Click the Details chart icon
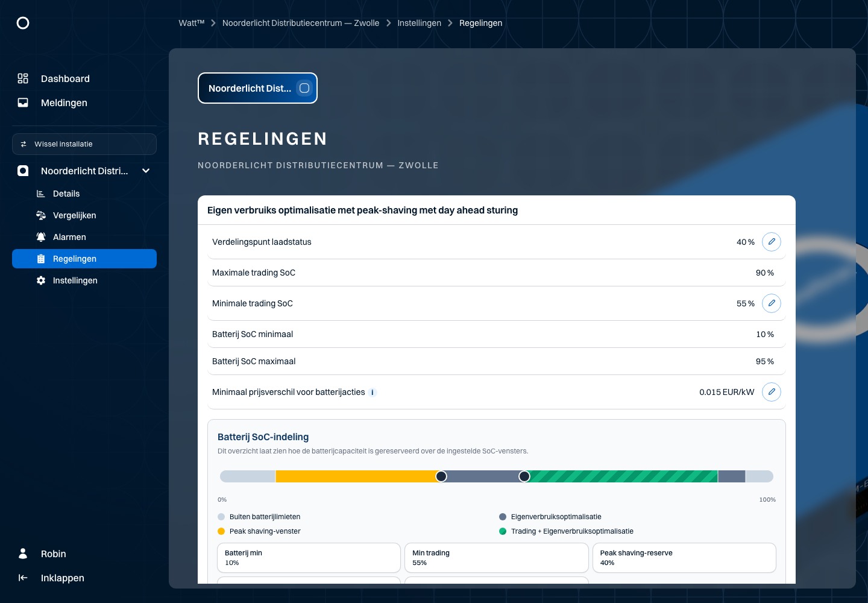The image size is (868, 603). tap(41, 194)
